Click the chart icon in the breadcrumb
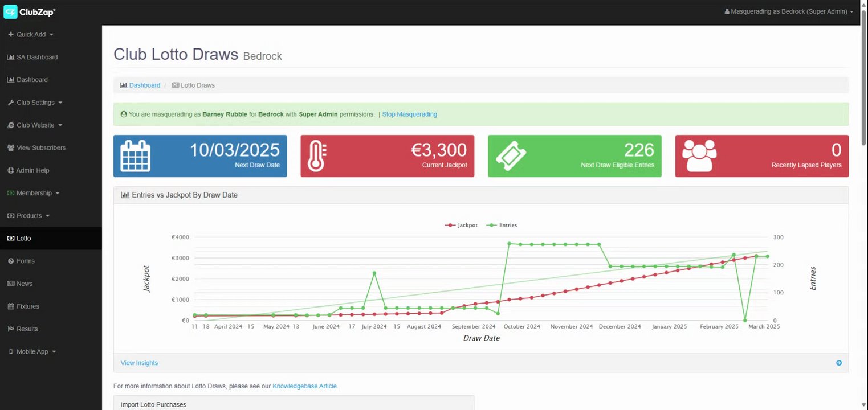The width and height of the screenshot is (868, 410). tap(124, 85)
